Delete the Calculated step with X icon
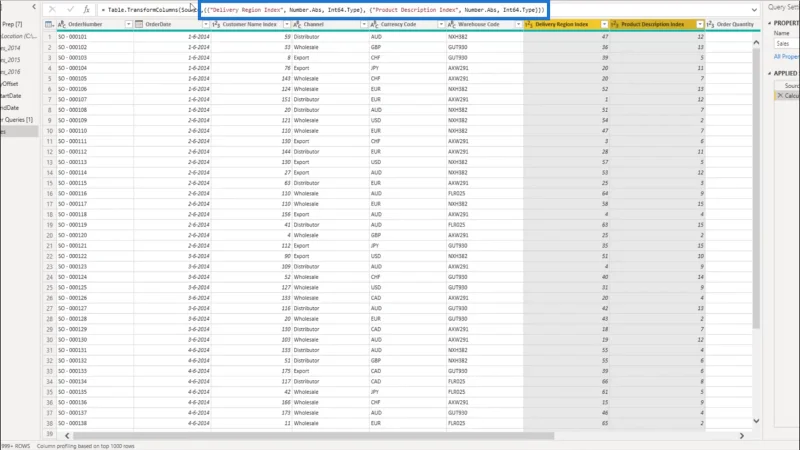800x450 pixels. tap(780, 95)
